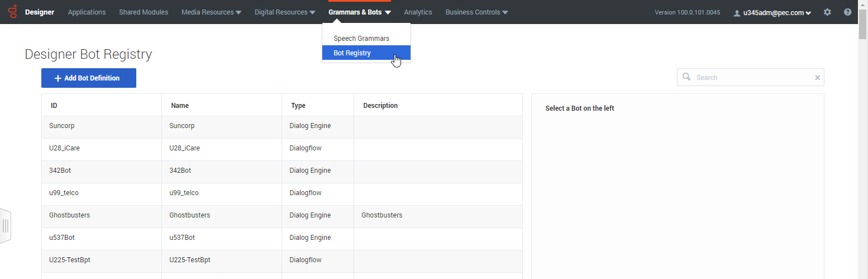Click Dialogflow type for U225-TestBpt

[x=306, y=260]
